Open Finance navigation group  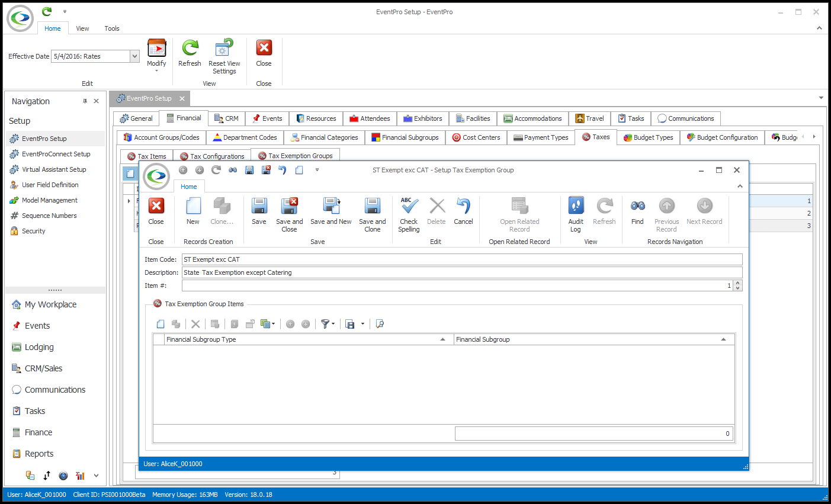point(38,432)
